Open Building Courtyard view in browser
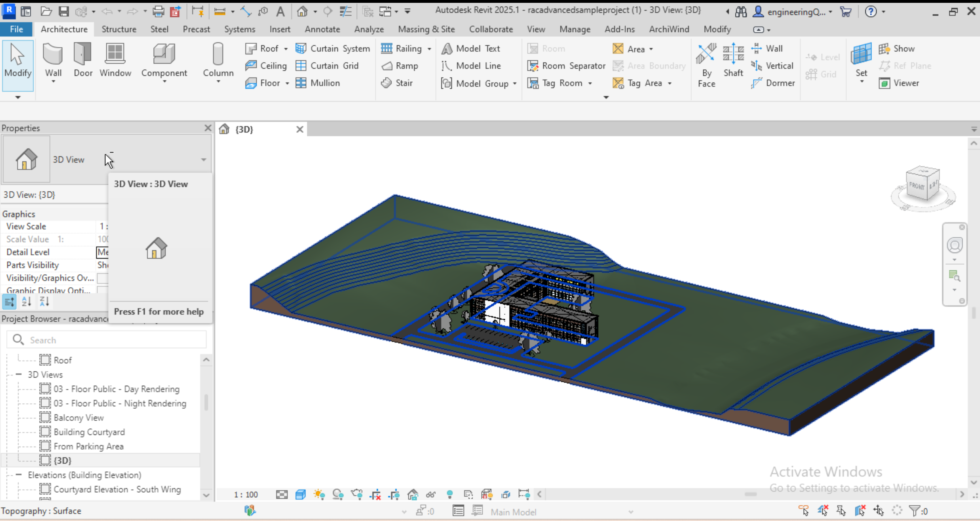This screenshot has width=980, height=521. click(89, 432)
